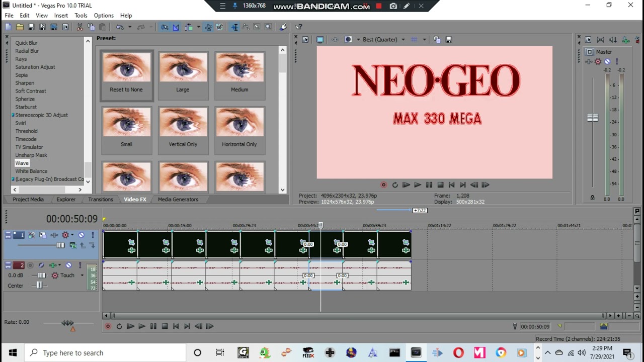644x362 pixels.
Task: Click the Cut scissors icon
Action: tap(79, 27)
